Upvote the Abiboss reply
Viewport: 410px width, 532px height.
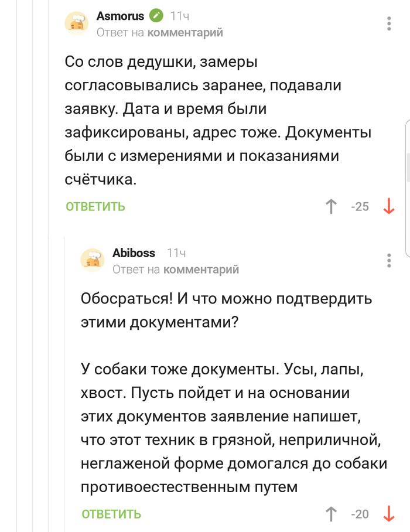pyautogui.click(x=331, y=514)
